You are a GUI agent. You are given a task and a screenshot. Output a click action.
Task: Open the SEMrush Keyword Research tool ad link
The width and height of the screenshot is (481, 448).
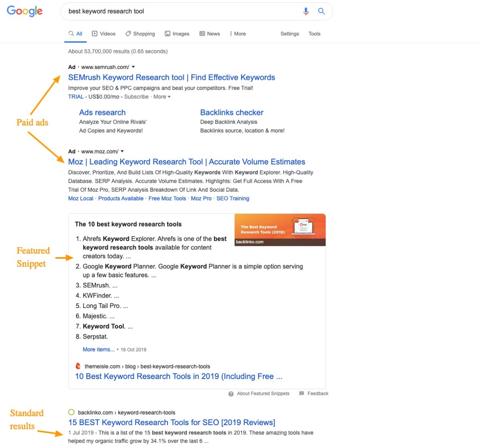pos(172,77)
